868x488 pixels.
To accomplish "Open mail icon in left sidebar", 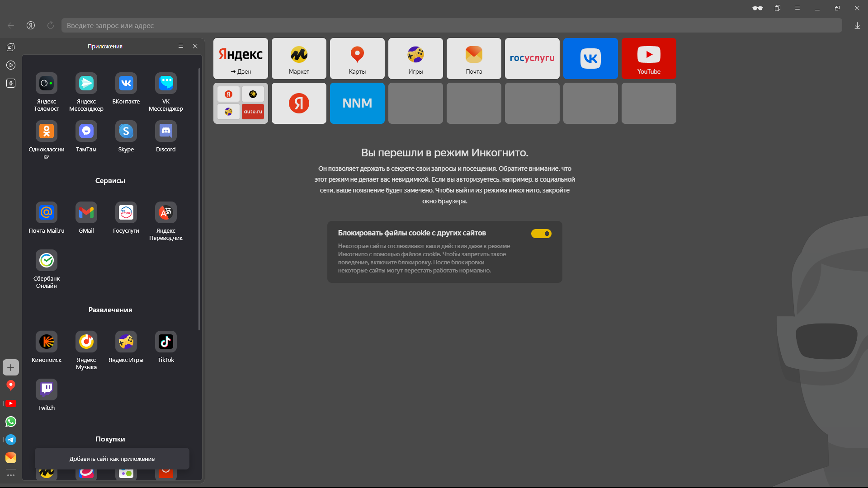I will [x=11, y=458].
